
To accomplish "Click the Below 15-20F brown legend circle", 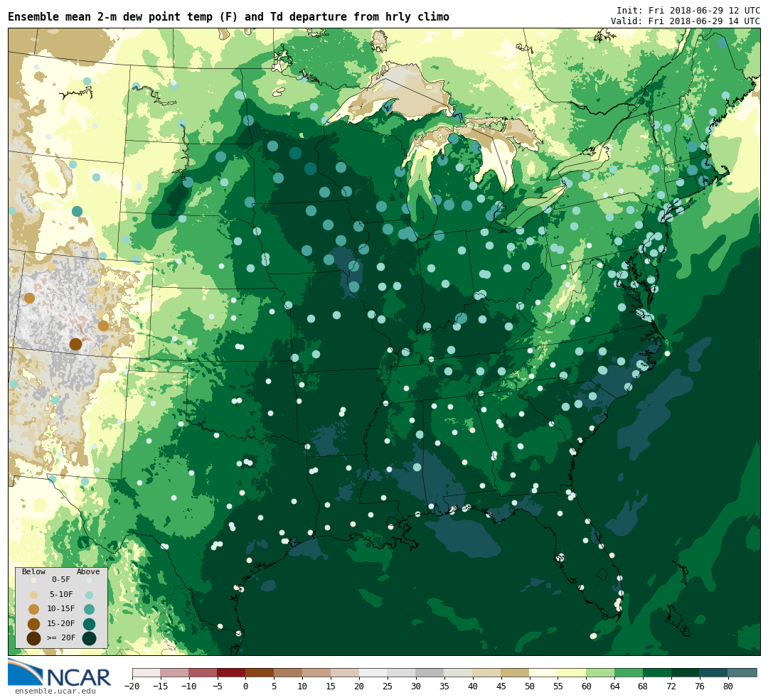I will pyautogui.click(x=34, y=624).
